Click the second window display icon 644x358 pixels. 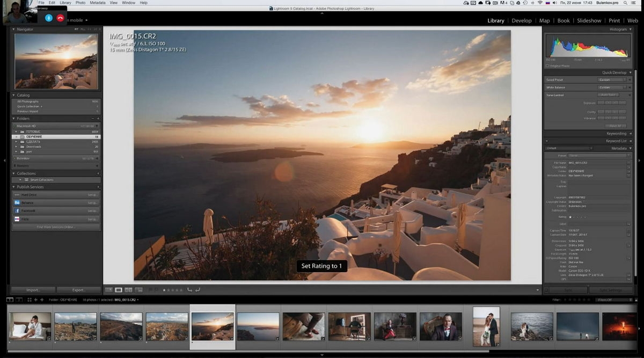point(19,299)
